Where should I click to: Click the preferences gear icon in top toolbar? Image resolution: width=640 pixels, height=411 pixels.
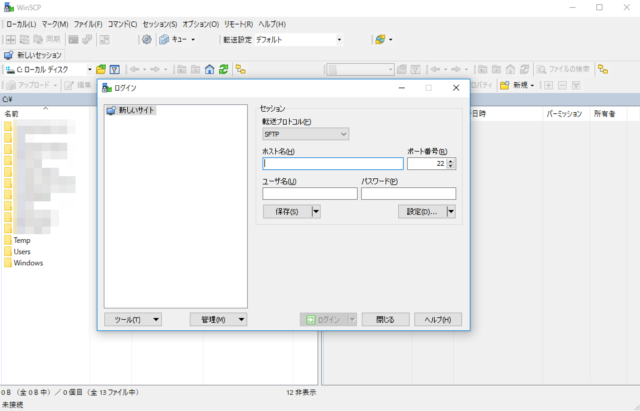click(x=147, y=40)
